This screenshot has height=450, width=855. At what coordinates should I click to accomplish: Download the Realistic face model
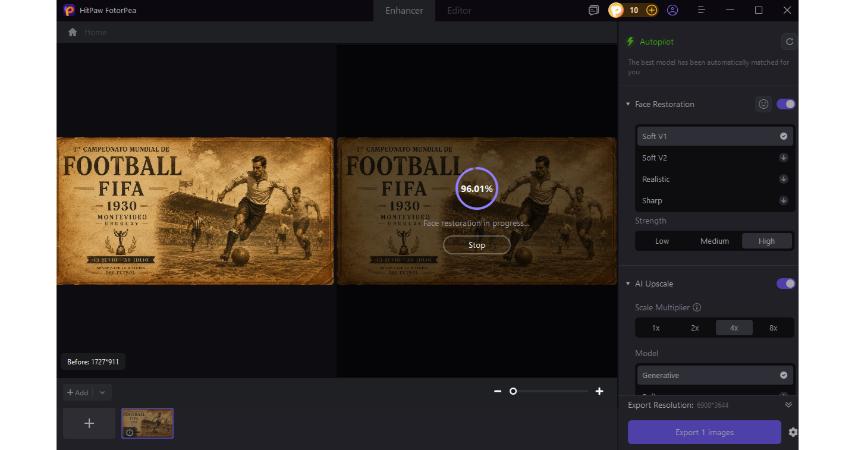coord(784,179)
